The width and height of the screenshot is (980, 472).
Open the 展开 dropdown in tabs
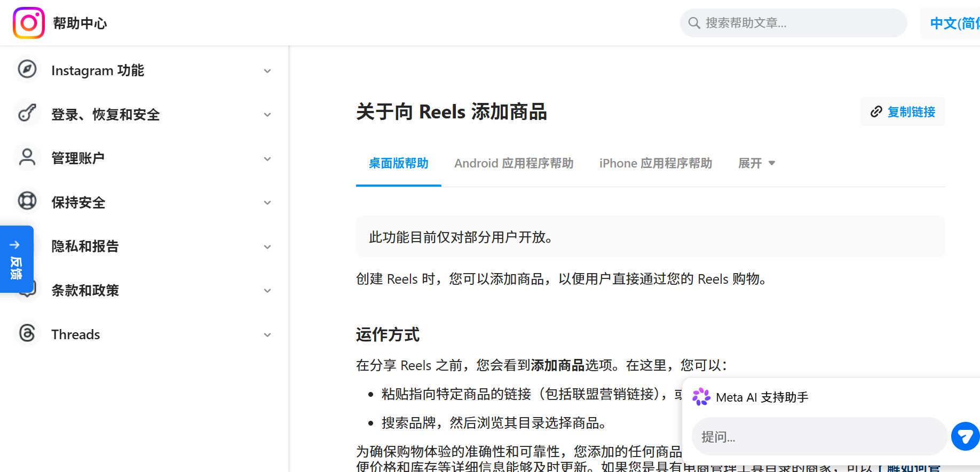[756, 163]
